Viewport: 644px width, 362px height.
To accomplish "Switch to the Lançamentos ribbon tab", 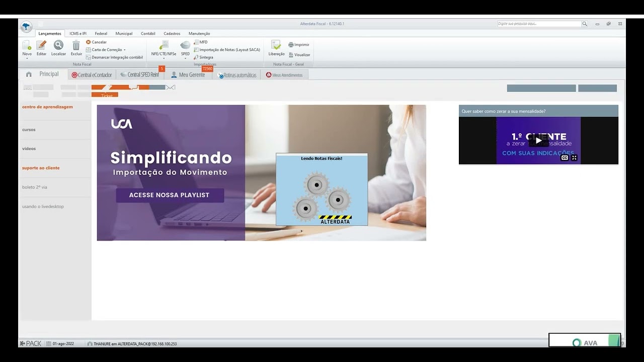I will point(50,34).
